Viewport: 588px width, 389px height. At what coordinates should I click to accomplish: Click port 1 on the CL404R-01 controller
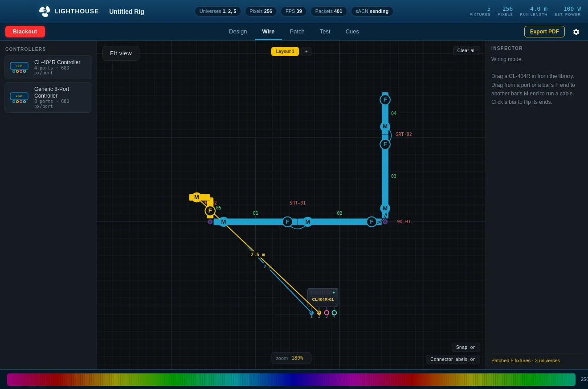(x=311, y=313)
